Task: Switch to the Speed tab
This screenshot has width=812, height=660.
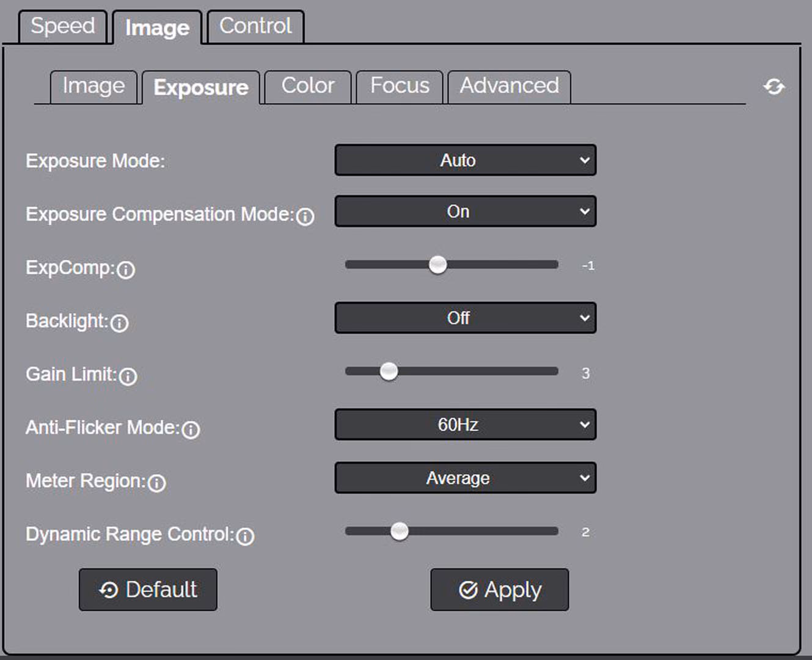Action: coord(63,26)
